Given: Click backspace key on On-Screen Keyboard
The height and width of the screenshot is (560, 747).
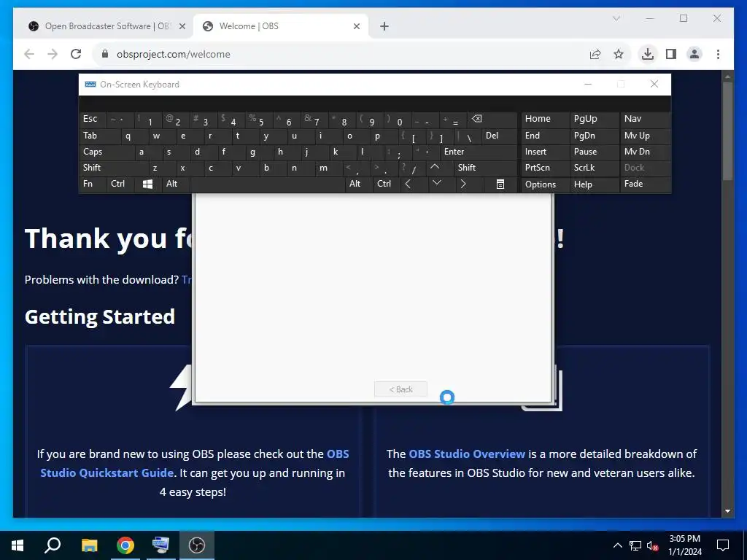Looking at the screenshot, I should point(493,120).
